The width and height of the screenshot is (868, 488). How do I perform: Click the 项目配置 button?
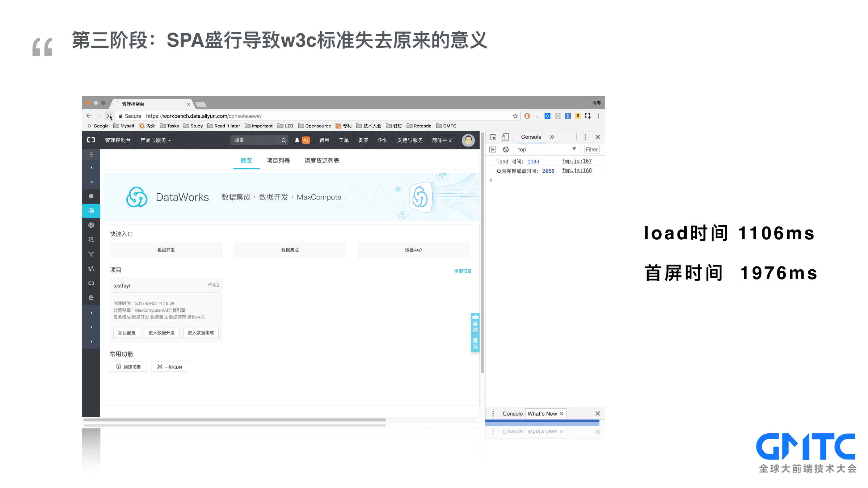click(127, 333)
